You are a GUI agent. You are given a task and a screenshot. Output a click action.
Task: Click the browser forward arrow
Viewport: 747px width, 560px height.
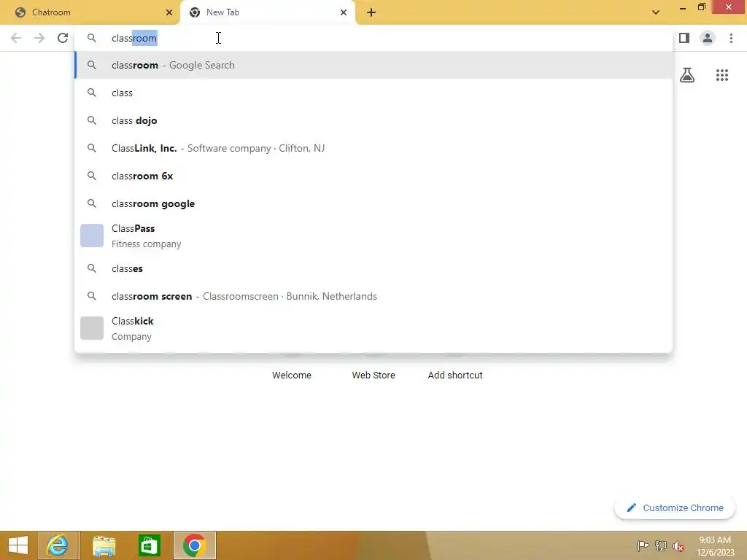click(39, 38)
